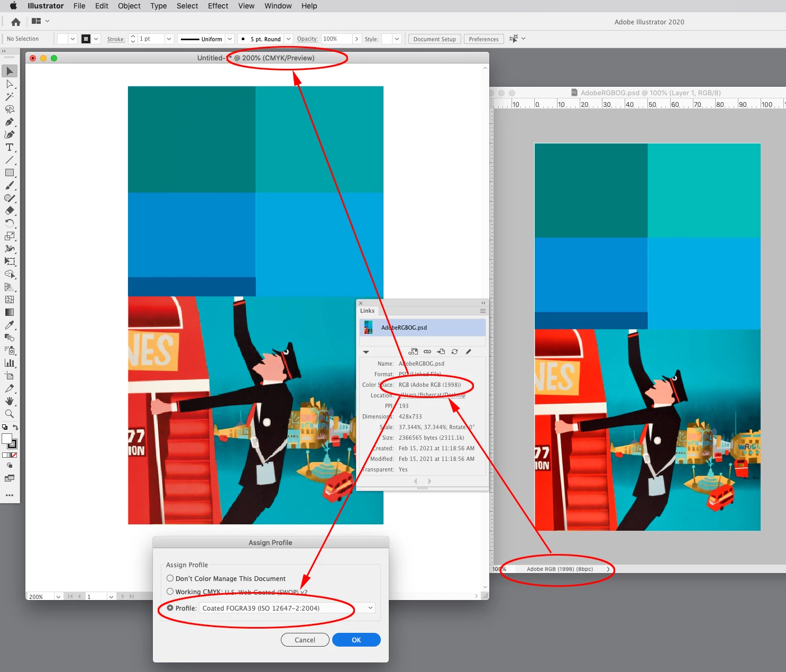
Task: Select the Blend tool
Action: pyautogui.click(x=10, y=338)
